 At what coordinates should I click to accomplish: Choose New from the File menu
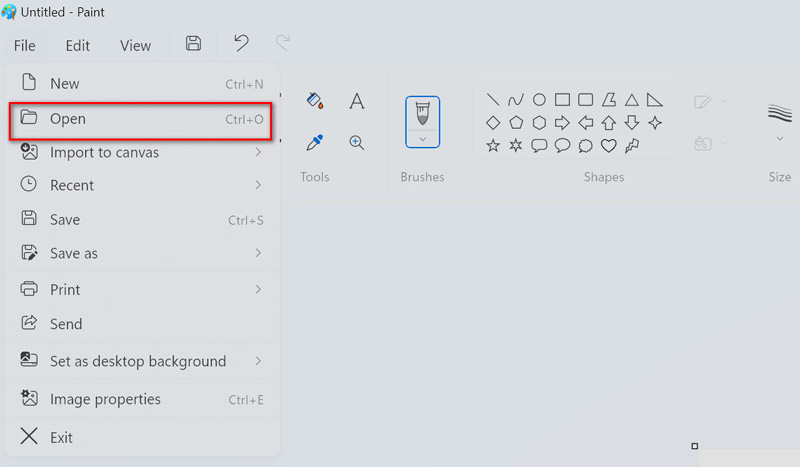tap(142, 84)
